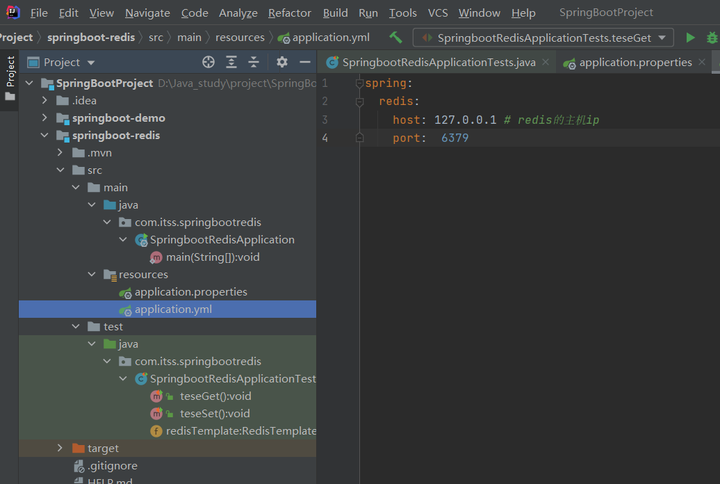Open the Refactor menu
Viewport: 720px width, 484px height.
coord(289,13)
